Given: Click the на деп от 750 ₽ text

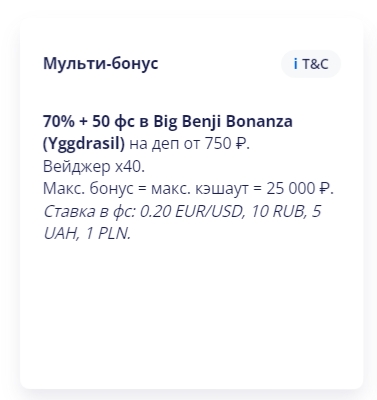Looking at the screenshot, I should pyautogui.click(x=189, y=144).
